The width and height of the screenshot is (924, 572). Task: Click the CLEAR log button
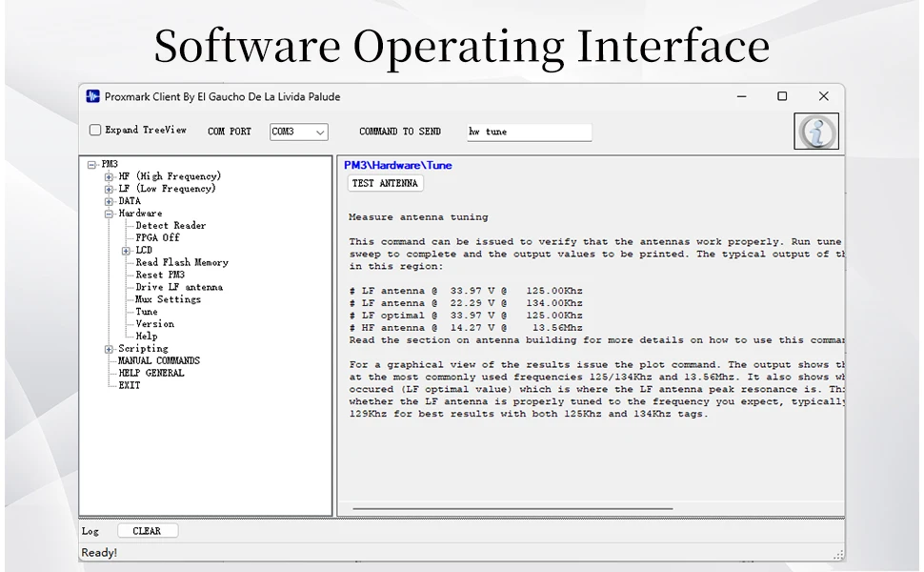[x=147, y=531]
